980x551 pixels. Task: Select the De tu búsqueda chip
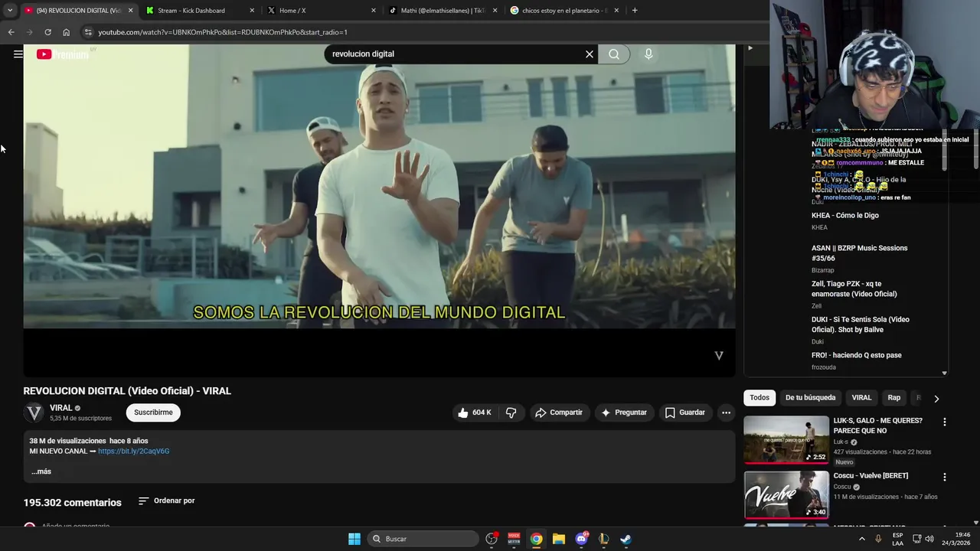pyautogui.click(x=810, y=398)
